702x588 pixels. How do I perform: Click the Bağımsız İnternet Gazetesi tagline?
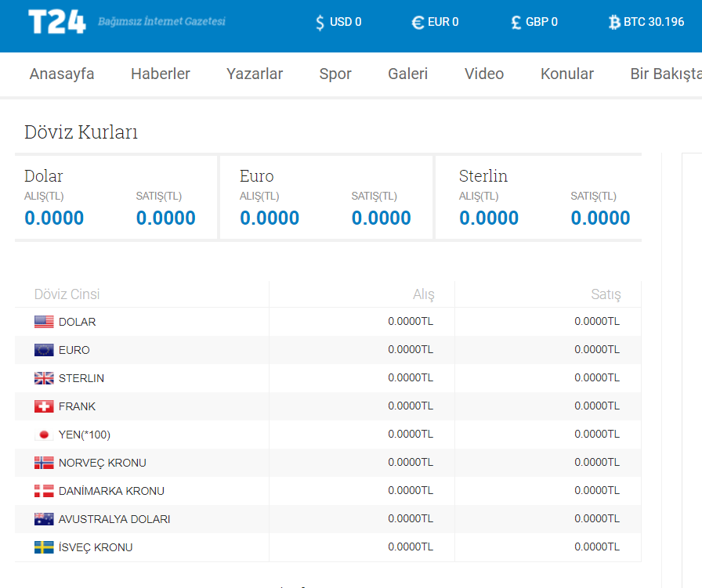(x=161, y=21)
